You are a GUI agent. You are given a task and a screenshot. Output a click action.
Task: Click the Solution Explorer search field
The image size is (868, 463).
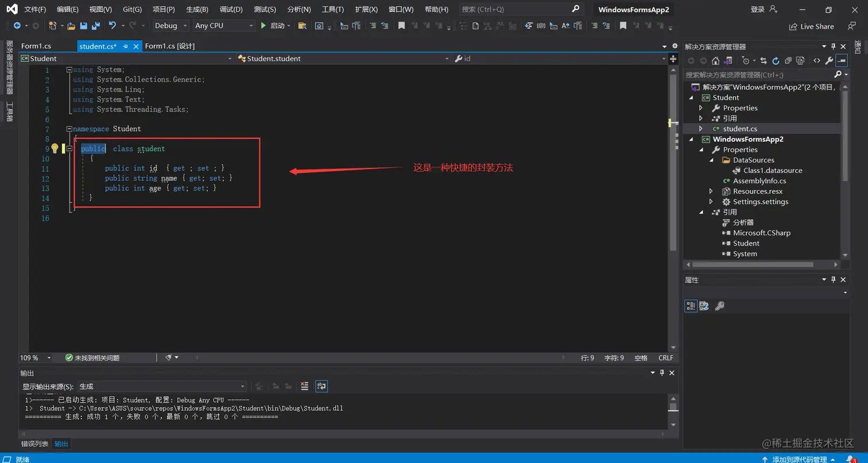pyautogui.click(x=758, y=75)
